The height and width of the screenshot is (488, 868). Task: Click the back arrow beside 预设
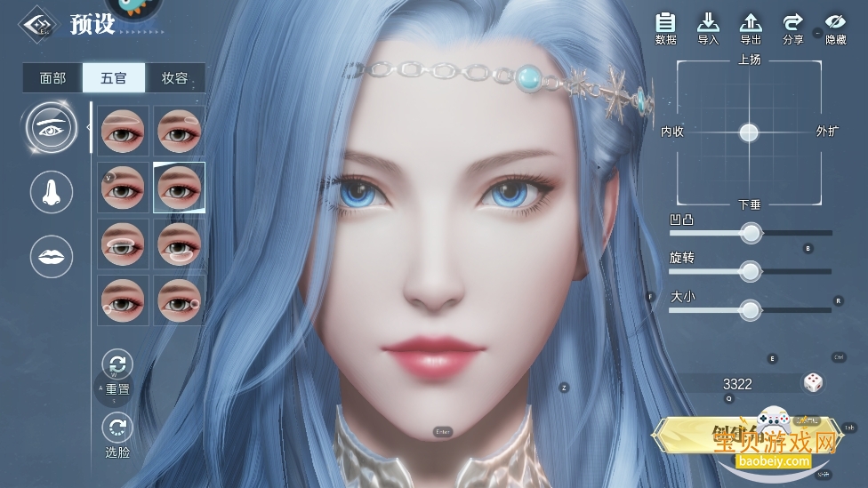37,24
